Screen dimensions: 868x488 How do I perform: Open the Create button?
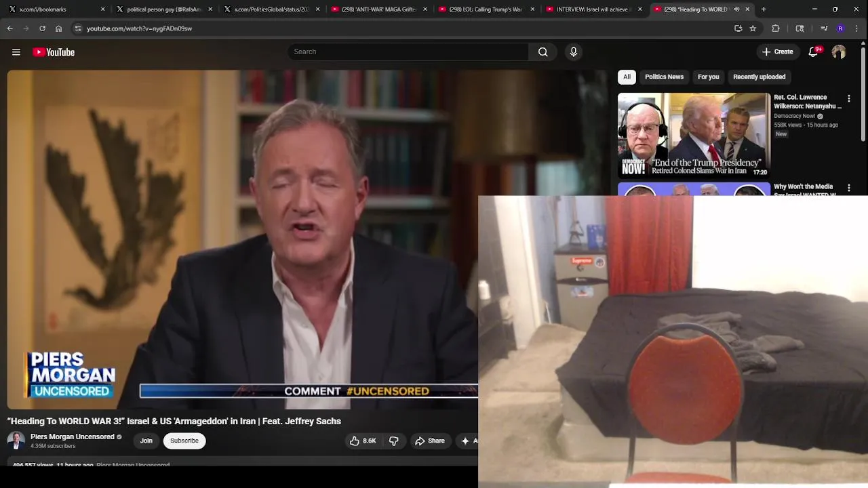(777, 52)
